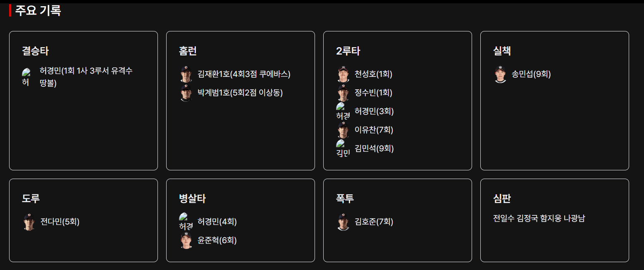The image size is (644, 270).
Task: Open the 박계범1호(5회2점 이상동) home run entry
Action: (x=240, y=93)
